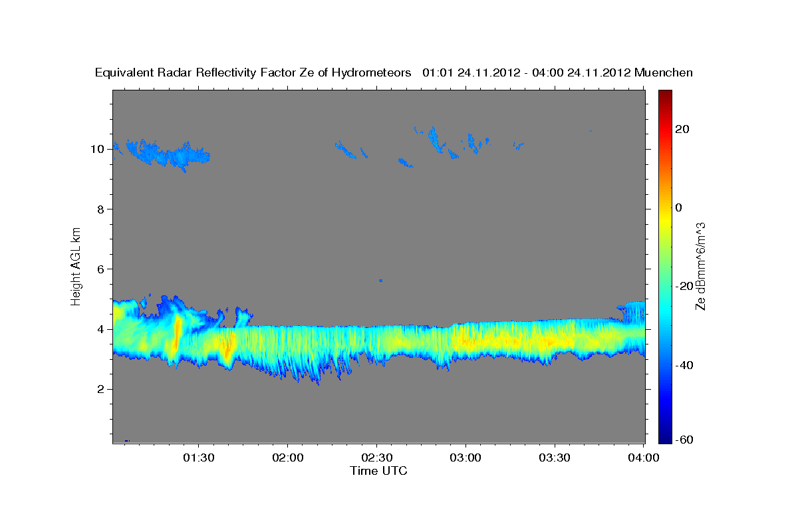Click the red-orange reflectivity streak before 01:30

click(x=177, y=334)
